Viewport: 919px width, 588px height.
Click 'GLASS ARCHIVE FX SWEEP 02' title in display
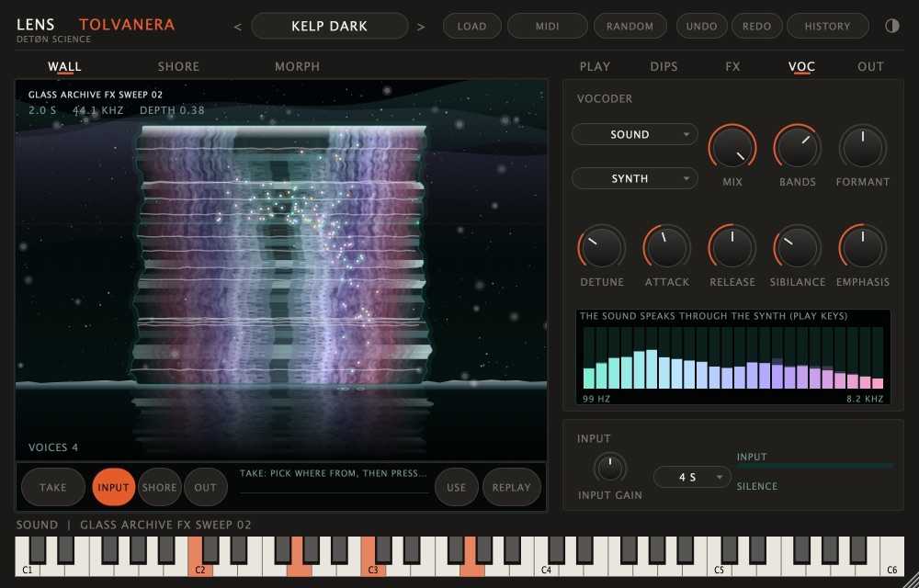(x=96, y=95)
